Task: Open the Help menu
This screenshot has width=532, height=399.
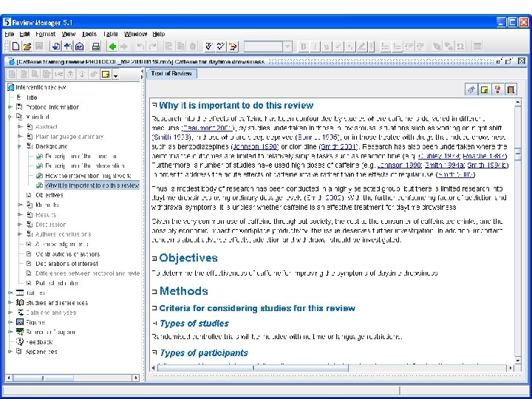Action: [x=158, y=34]
